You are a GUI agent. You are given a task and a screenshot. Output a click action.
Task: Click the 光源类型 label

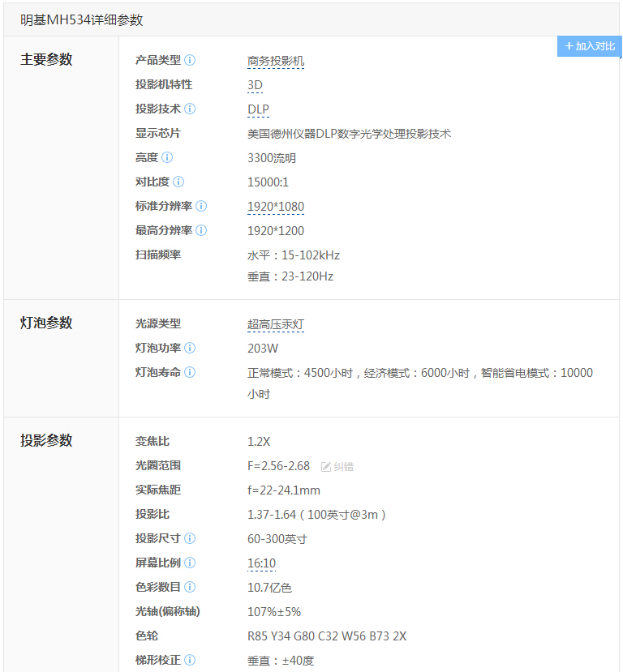(x=158, y=323)
